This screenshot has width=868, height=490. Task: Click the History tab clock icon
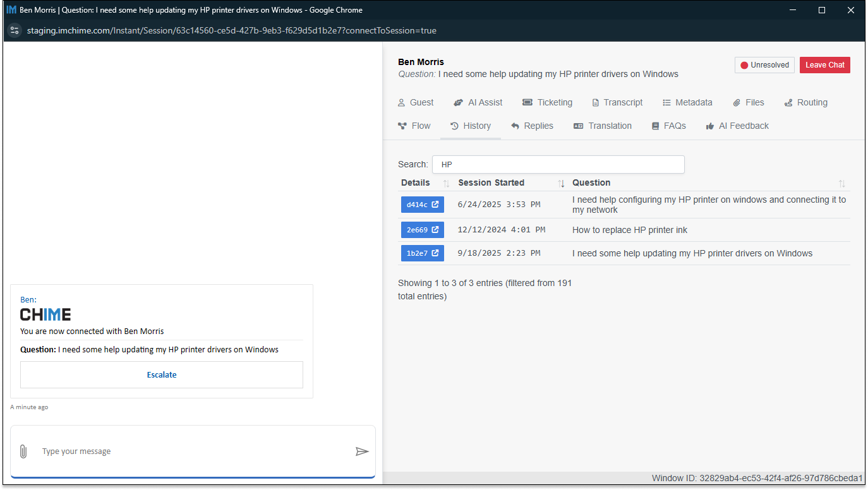point(454,126)
